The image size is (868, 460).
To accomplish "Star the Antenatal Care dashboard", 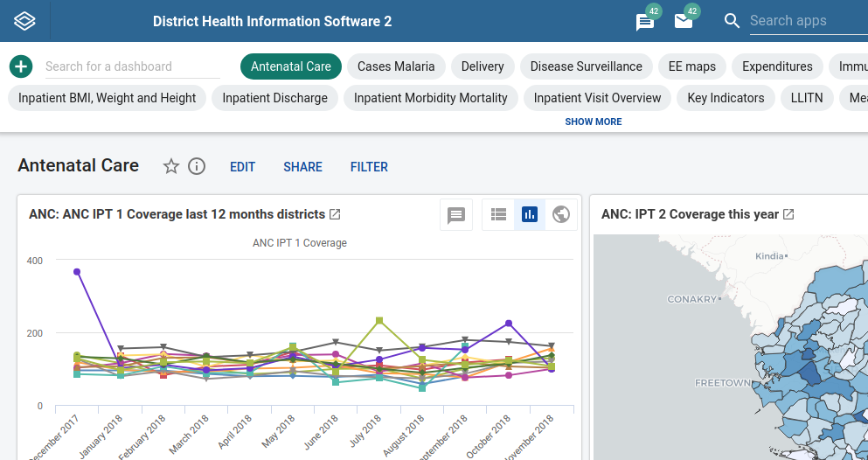I will click(x=171, y=166).
